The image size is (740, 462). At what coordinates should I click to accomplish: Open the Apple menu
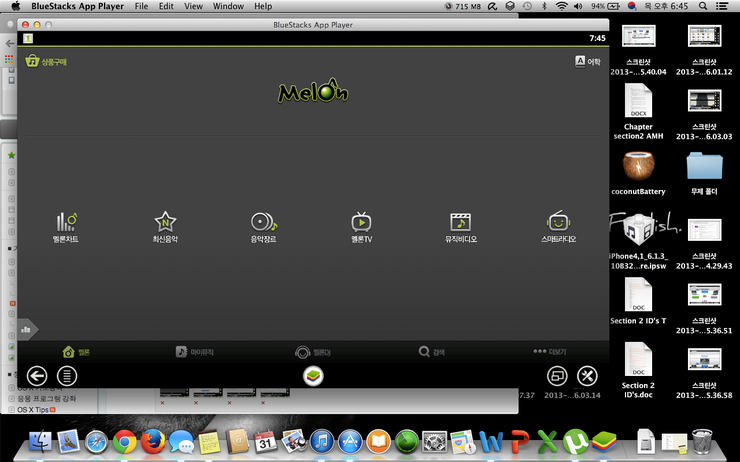(x=16, y=6)
